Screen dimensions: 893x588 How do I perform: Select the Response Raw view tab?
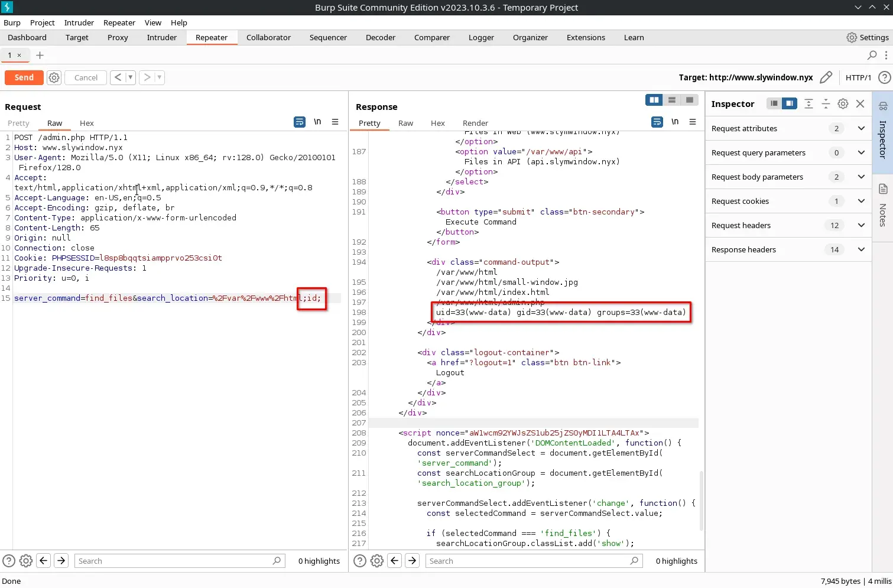pos(405,123)
